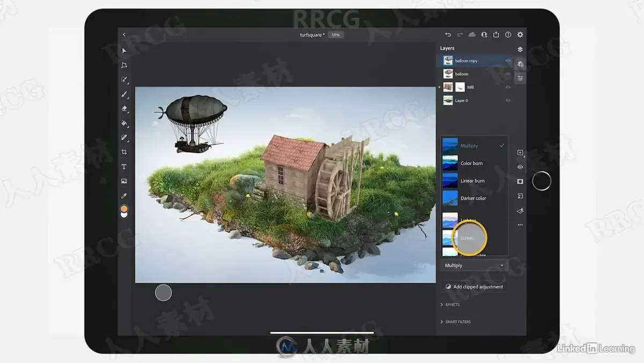Open the white background color chip
This screenshot has height=363, width=644.
(x=124, y=215)
